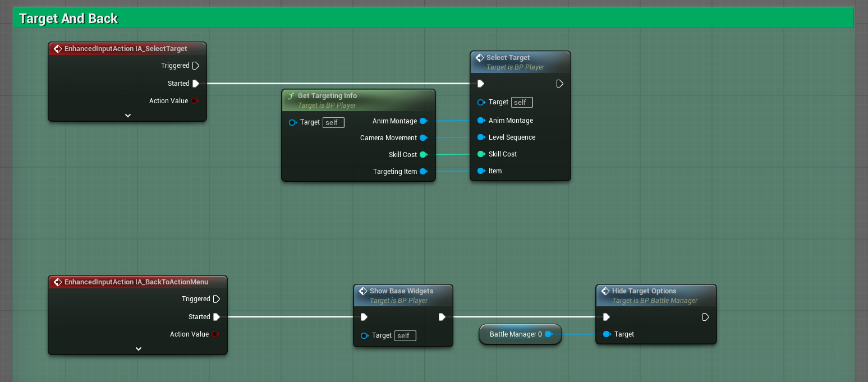Select the Select Target node title
This screenshot has height=382, width=868.
pos(508,58)
